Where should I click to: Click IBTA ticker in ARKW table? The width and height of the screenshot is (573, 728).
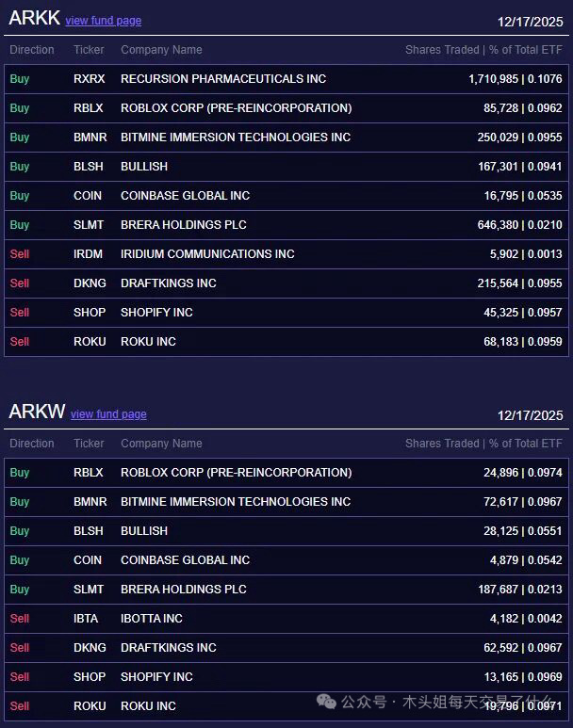[88, 619]
